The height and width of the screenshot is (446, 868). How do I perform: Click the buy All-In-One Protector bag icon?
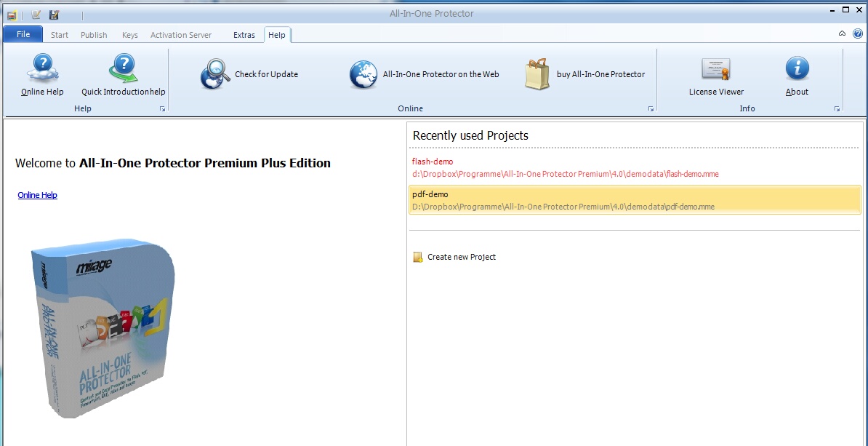[x=537, y=74]
